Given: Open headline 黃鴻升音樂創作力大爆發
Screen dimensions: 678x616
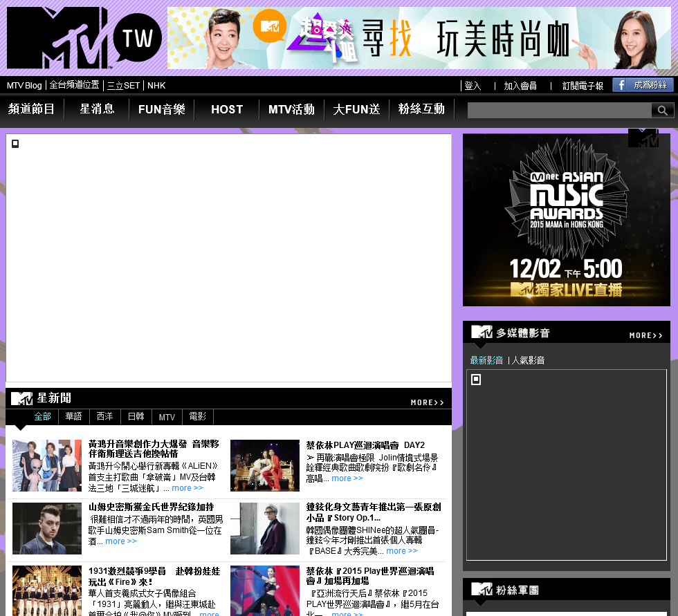Looking at the screenshot, I should (x=154, y=449).
